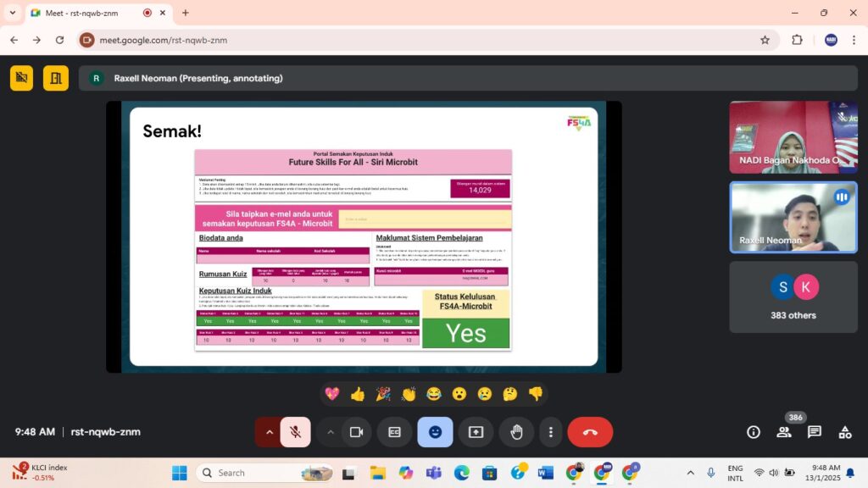The width and height of the screenshot is (868, 488).
Task: Select the NADI Bagan Nakhoda video tile
Action: point(793,137)
